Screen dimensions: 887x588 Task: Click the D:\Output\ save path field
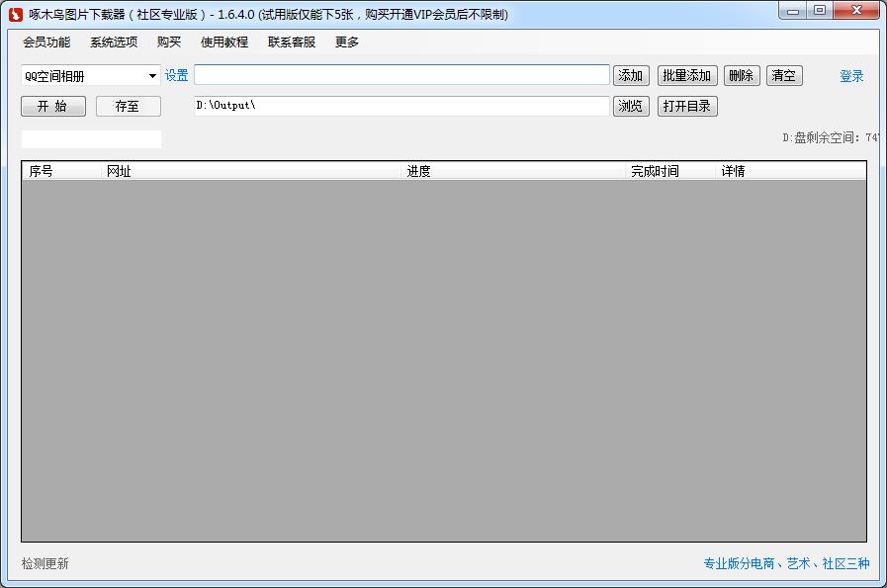pyautogui.click(x=401, y=106)
